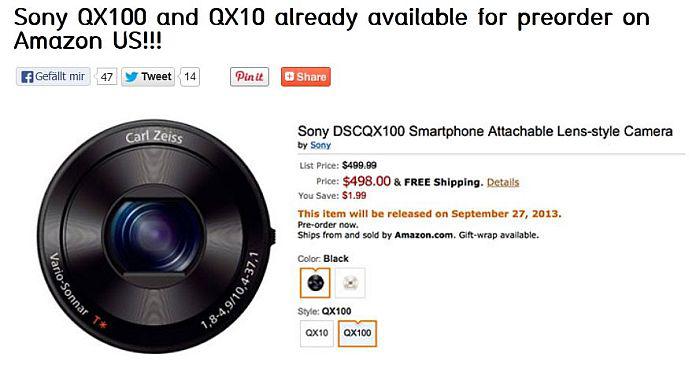Open the tweet count bubble 14
The width and height of the screenshot is (700, 365).
(190, 77)
